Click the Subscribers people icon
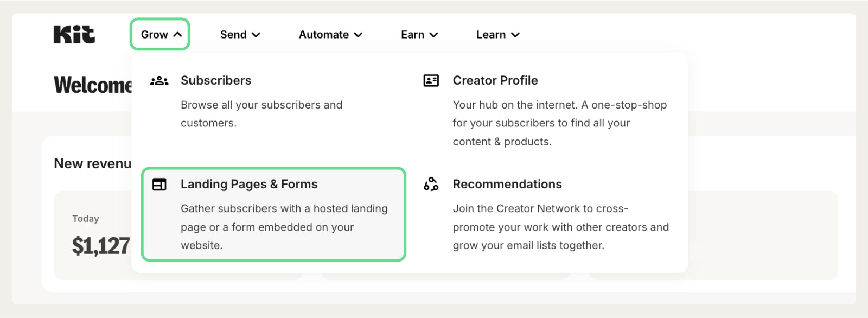 [x=159, y=81]
